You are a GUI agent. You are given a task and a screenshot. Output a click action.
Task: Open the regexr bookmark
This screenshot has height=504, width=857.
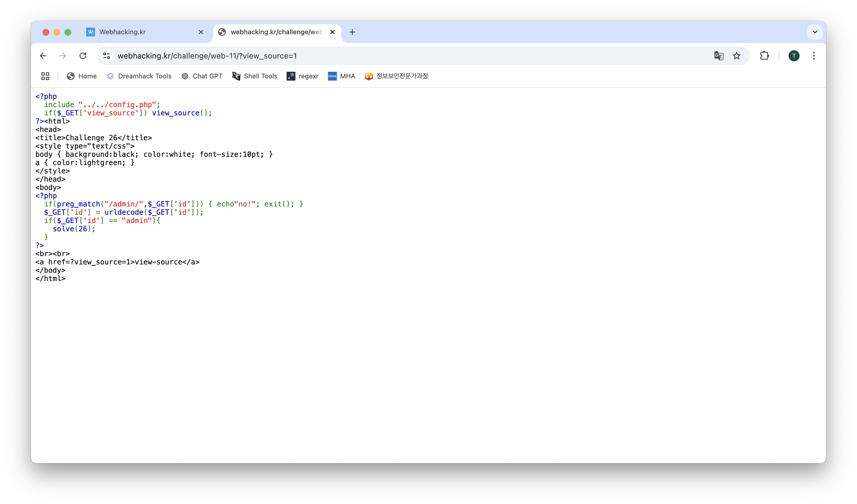coord(303,76)
